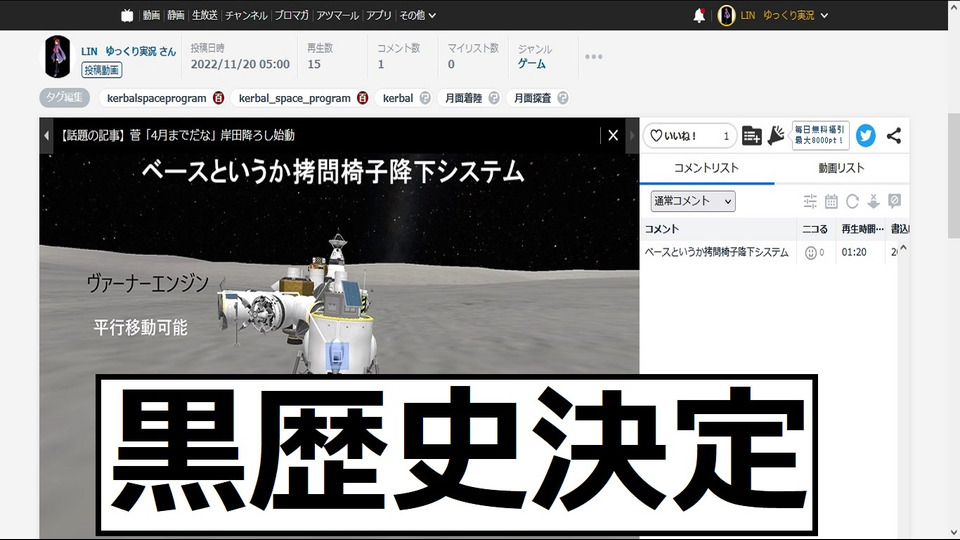
Task: Click the clapping gift icon
Action: coord(776,135)
